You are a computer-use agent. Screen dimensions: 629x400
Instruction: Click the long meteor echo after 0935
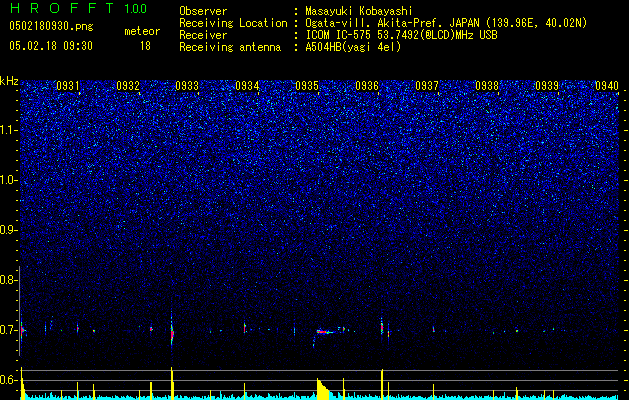325,332
